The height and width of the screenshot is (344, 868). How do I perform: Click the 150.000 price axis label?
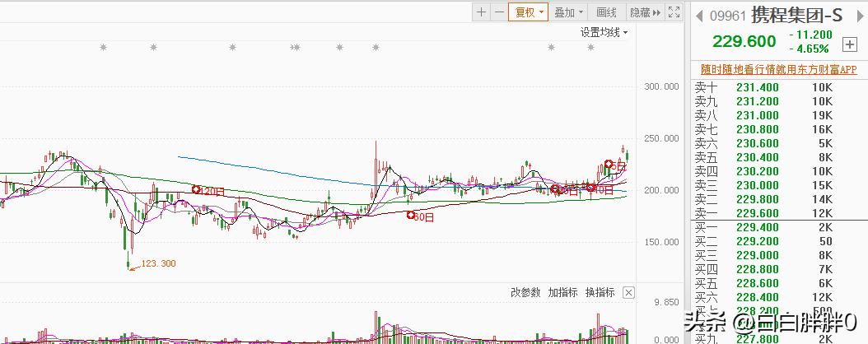pyautogui.click(x=661, y=242)
